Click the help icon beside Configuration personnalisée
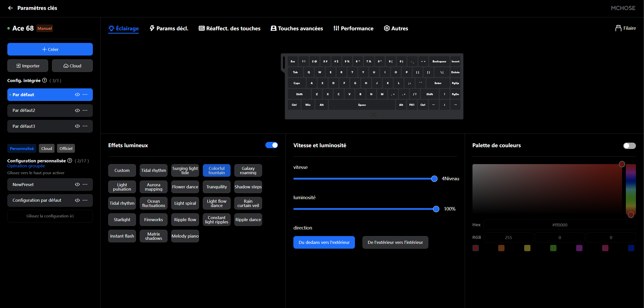Viewport: 644px width, 308px height. pyautogui.click(x=70, y=161)
